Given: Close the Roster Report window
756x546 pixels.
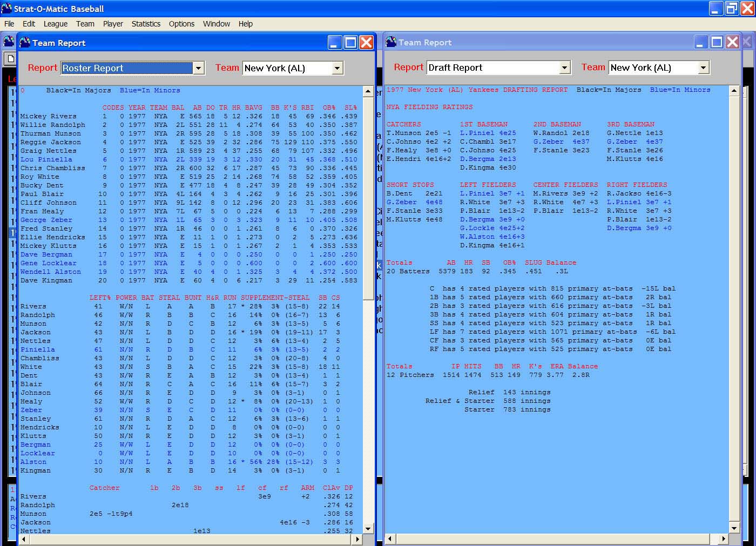Looking at the screenshot, I should (x=366, y=43).
